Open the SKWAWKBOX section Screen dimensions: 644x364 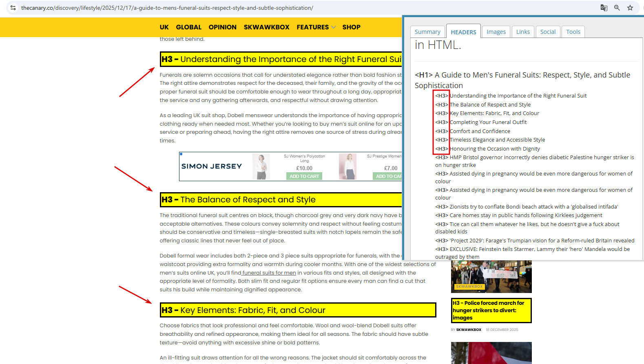[x=266, y=27]
